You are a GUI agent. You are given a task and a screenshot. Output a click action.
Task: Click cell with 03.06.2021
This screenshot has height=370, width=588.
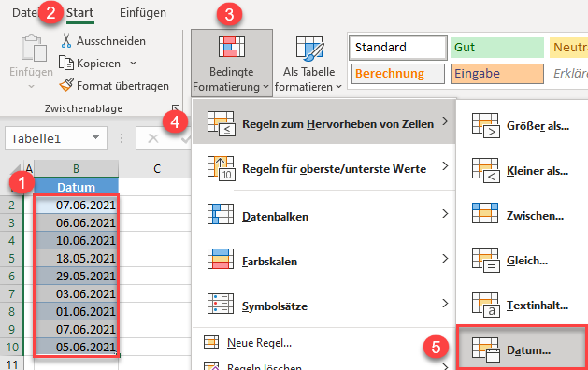point(76,293)
